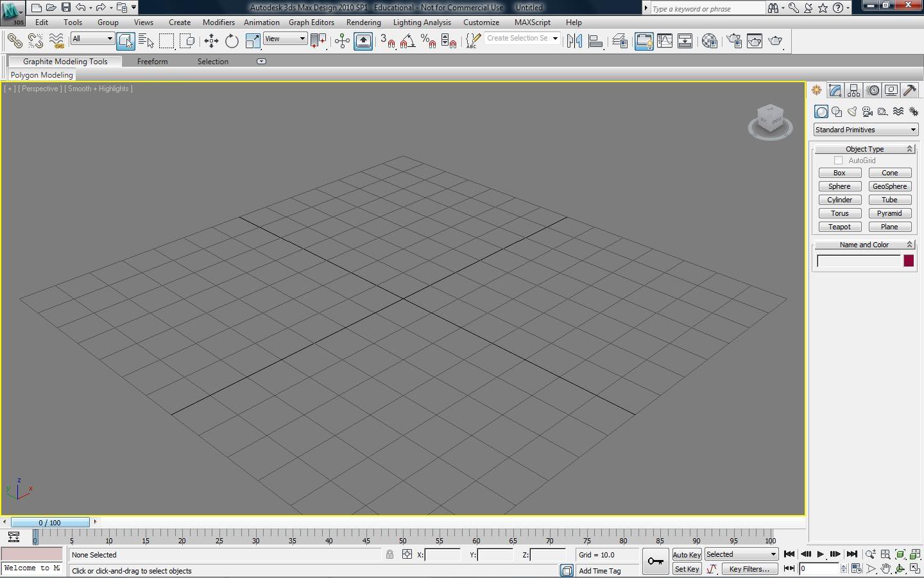Toggle the 3D Snaps button
The image size is (924, 578).
[388, 41]
